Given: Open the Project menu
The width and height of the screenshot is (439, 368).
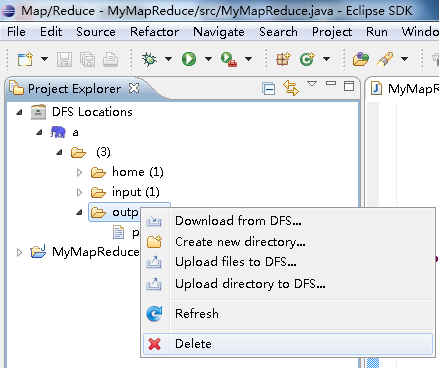Looking at the screenshot, I should pyautogui.click(x=332, y=32).
